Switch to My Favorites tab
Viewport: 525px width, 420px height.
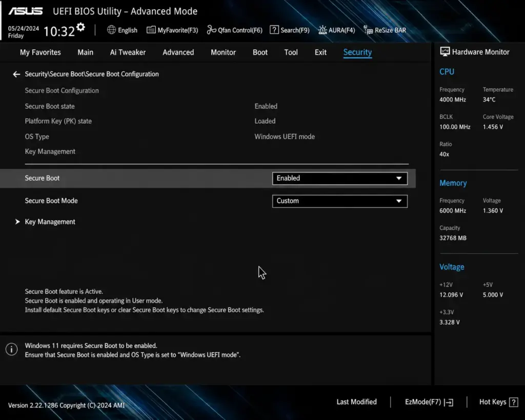click(40, 52)
